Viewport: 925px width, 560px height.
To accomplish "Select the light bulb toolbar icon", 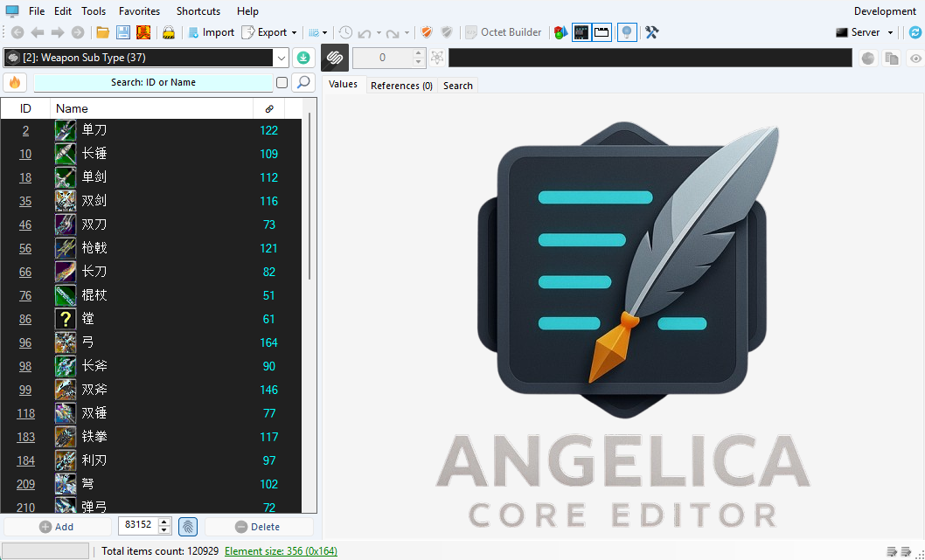I will pyautogui.click(x=627, y=32).
